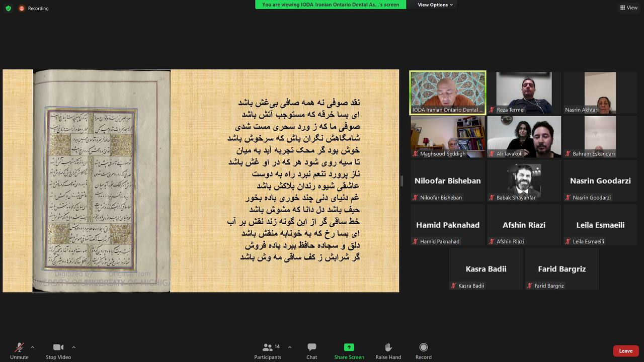Start recording with the Record button
644x362 pixels.
(424, 350)
